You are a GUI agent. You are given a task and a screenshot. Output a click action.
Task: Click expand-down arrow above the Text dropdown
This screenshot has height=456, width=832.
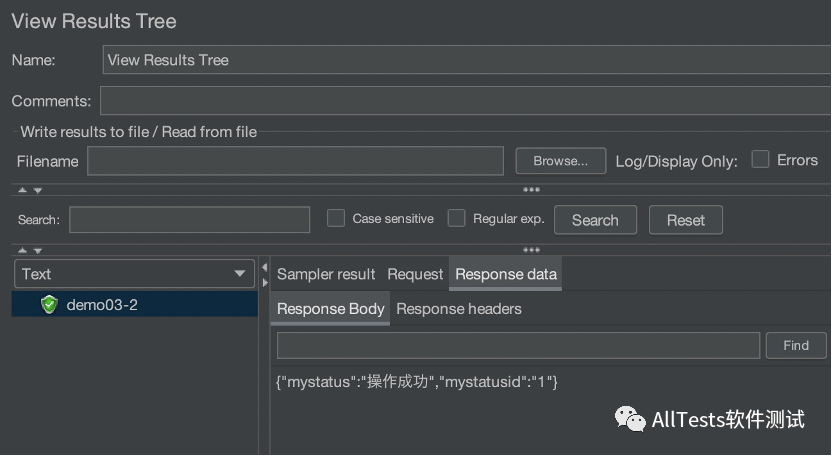point(38,251)
